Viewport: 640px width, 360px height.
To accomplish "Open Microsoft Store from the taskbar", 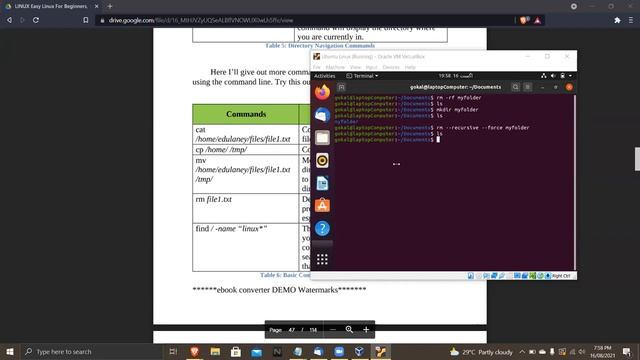I will [x=236, y=351].
